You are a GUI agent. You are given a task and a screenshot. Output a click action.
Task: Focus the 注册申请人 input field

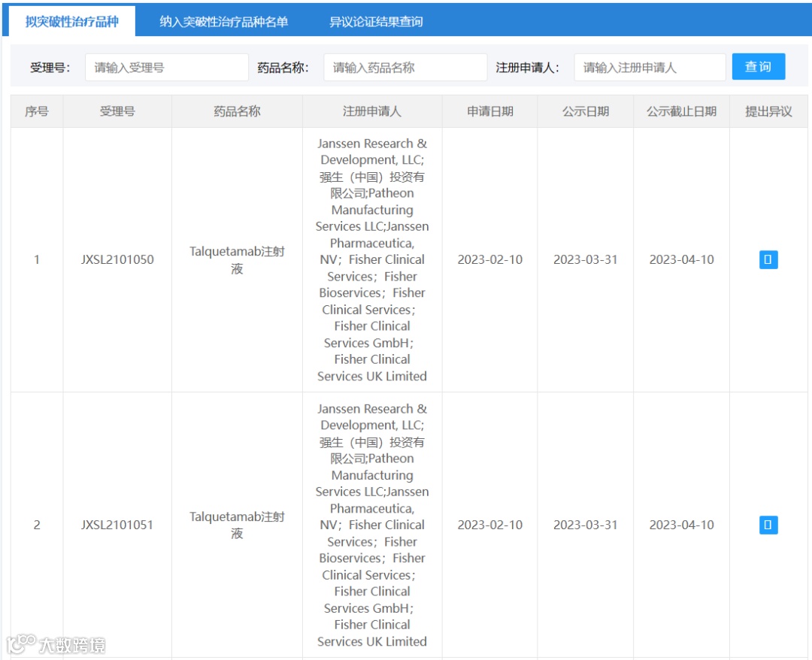pyautogui.click(x=650, y=68)
